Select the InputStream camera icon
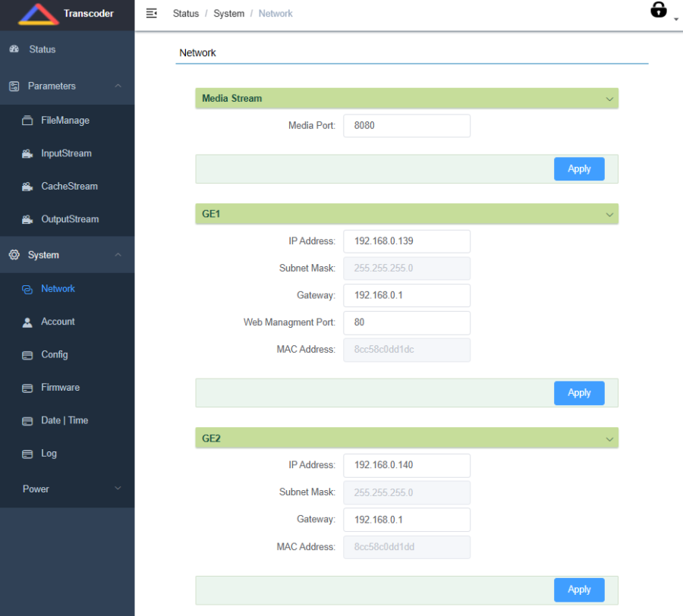 (27, 154)
